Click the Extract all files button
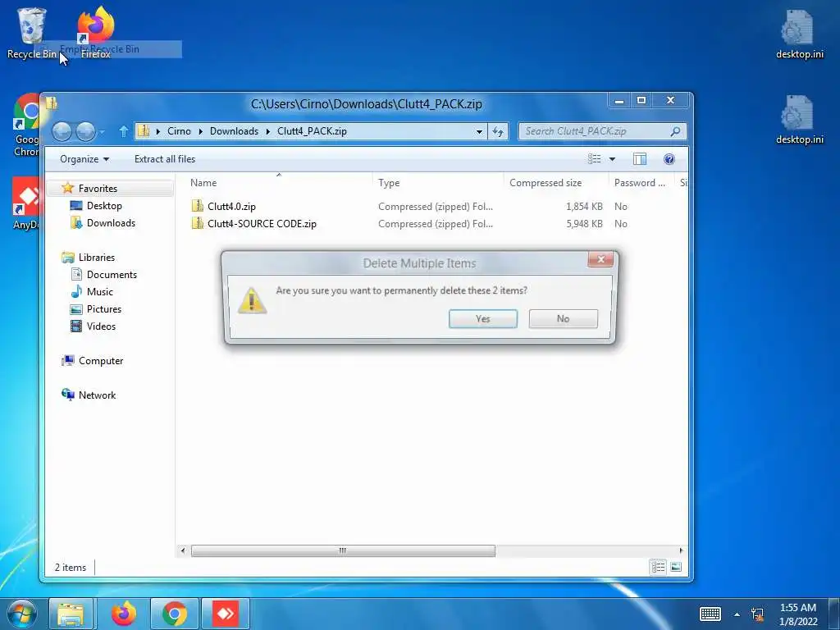 pos(164,159)
